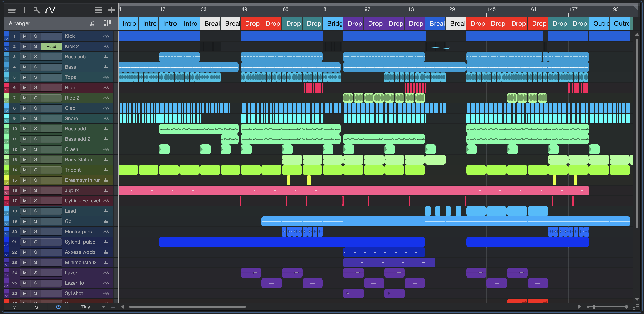Click horizontal scrollbar in the arrangement
This screenshot has height=314, width=644.
[x=187, y=306]
